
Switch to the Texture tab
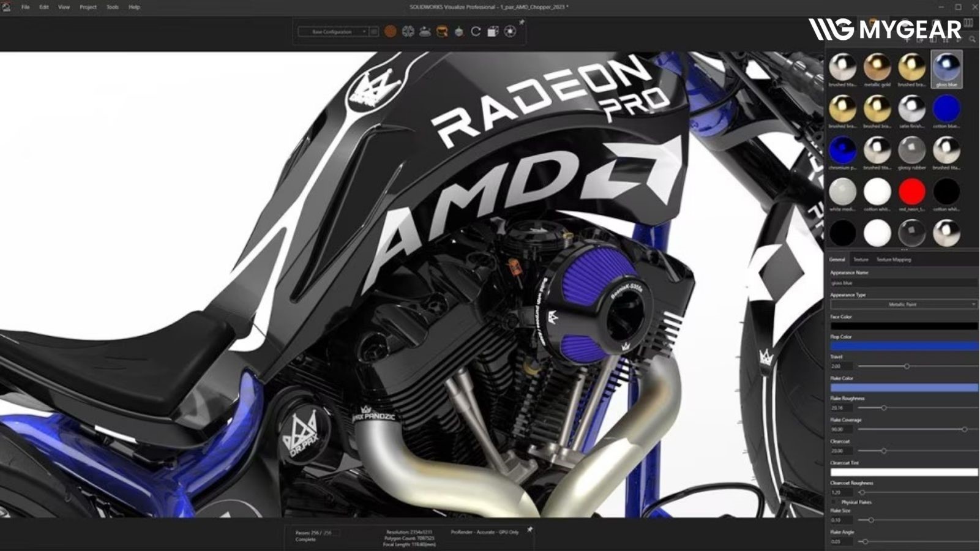coord(861,260)
